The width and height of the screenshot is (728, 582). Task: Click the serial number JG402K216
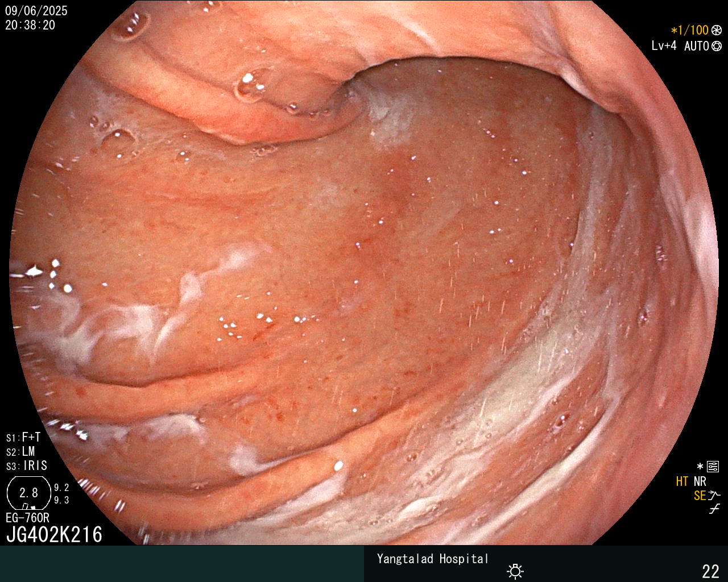[x=54, y=534]
